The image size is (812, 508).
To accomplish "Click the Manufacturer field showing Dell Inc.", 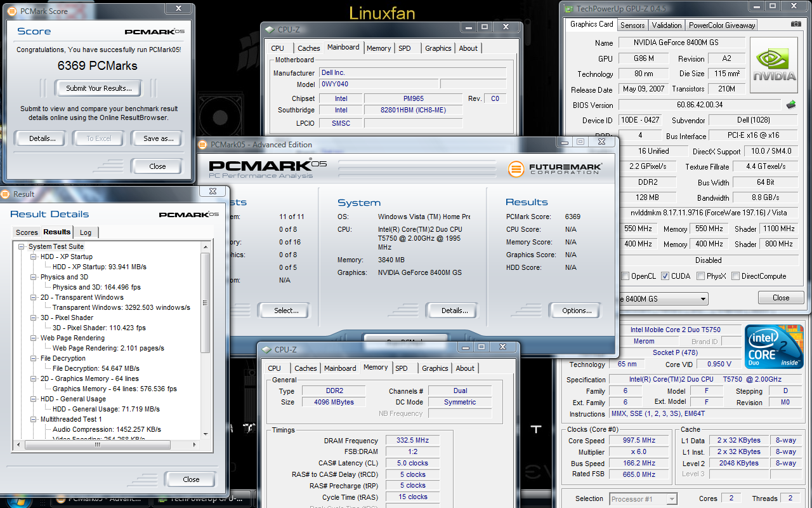I will (412, 73).
